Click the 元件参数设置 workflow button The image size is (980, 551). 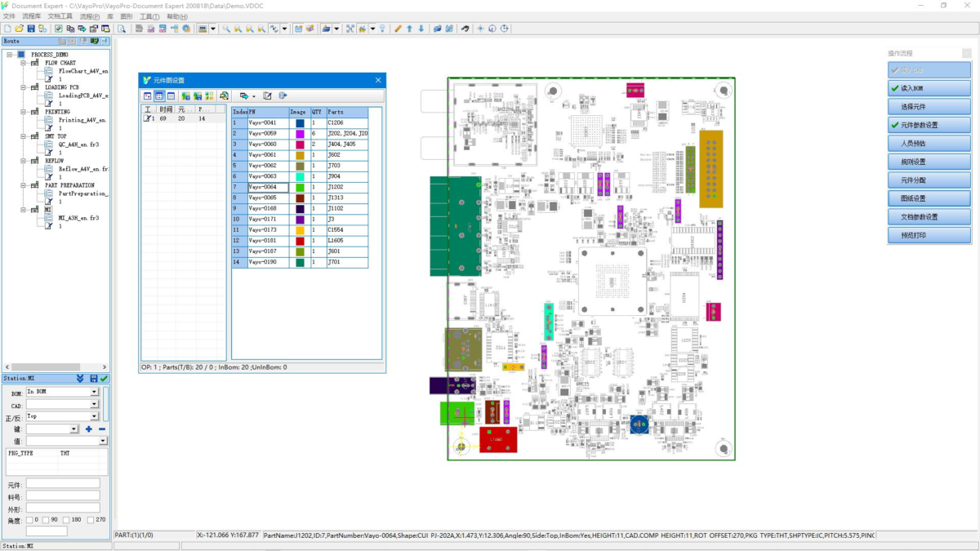tap(929, 125)
